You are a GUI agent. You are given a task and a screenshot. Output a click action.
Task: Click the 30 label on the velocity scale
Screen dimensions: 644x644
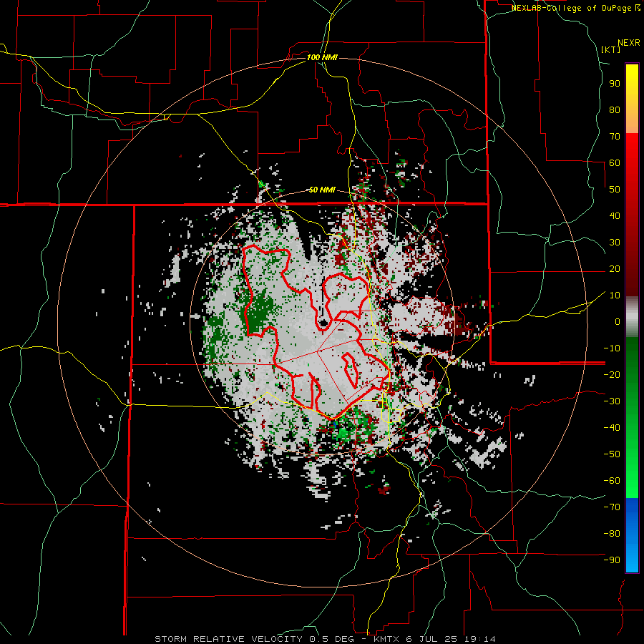pos(615,243)
